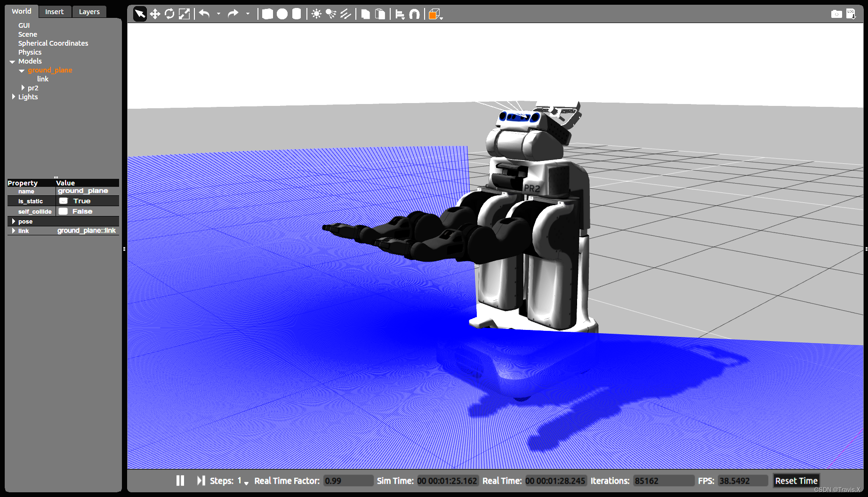This screenshot has height=497, width=868.
Task: Take a screenshot with camera icon
Action: 836,14
